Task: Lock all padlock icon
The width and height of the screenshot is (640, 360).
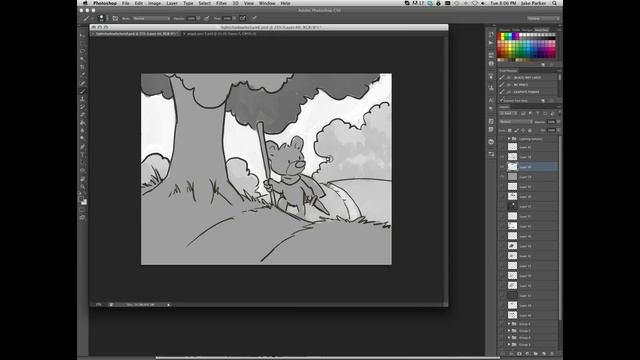Action: point(530,131)
